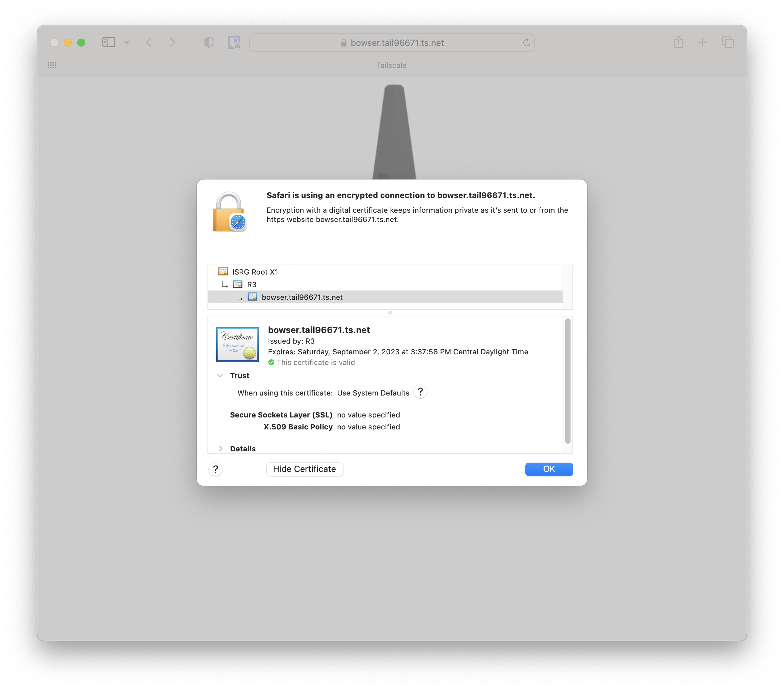Select the ISRG Root X1 certificate

point(255,272)
